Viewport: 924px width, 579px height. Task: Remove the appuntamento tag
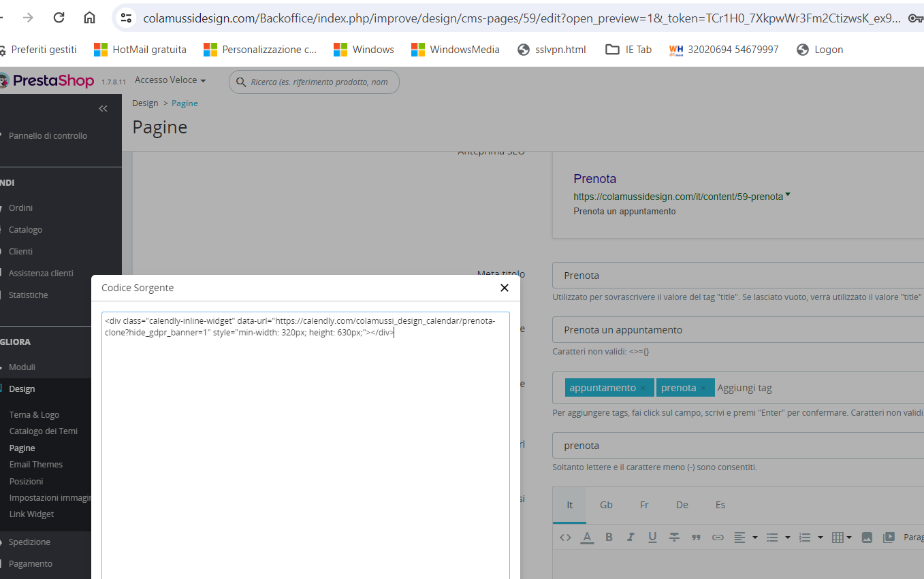643,388
